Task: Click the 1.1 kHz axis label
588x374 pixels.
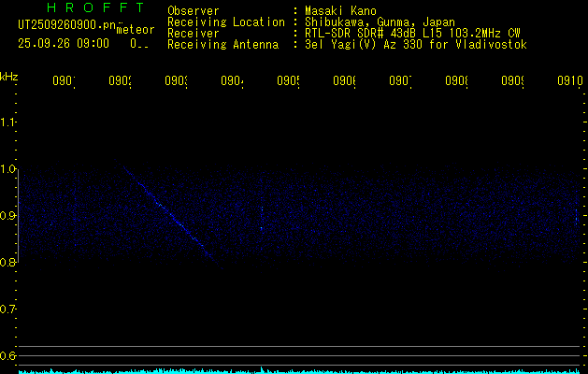Action: click(x=7, y=122)
